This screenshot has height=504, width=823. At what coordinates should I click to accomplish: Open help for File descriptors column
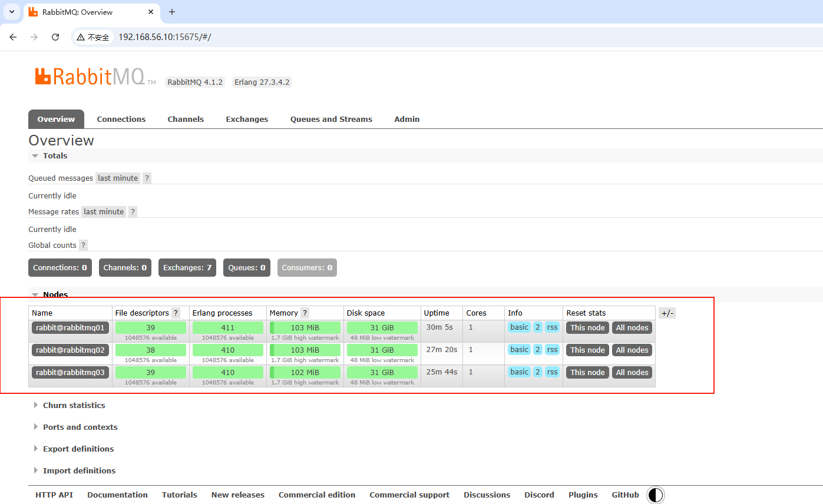tap(176, 313)
